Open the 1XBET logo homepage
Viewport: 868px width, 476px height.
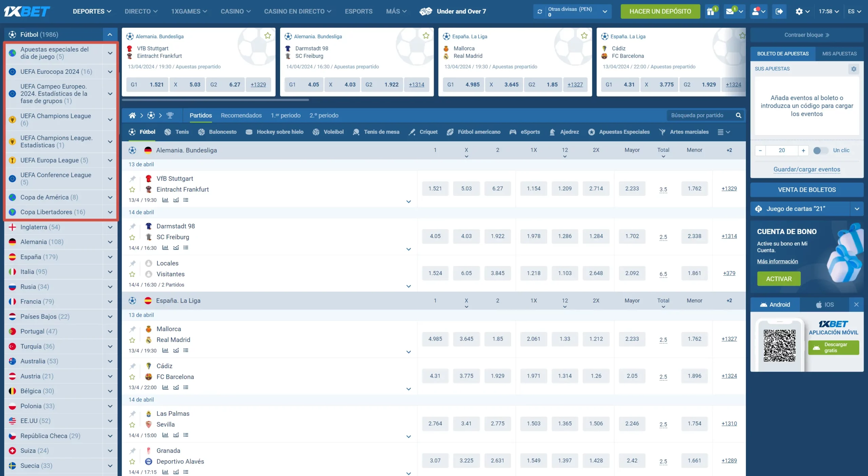(27, 12)
